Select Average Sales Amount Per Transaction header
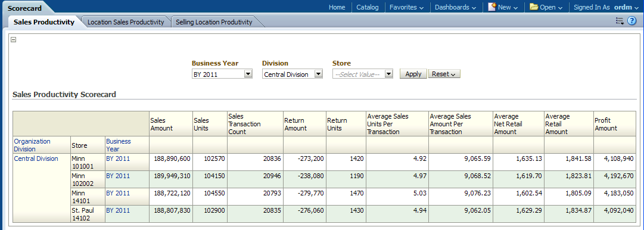644x230 pixels. (461, 124)
